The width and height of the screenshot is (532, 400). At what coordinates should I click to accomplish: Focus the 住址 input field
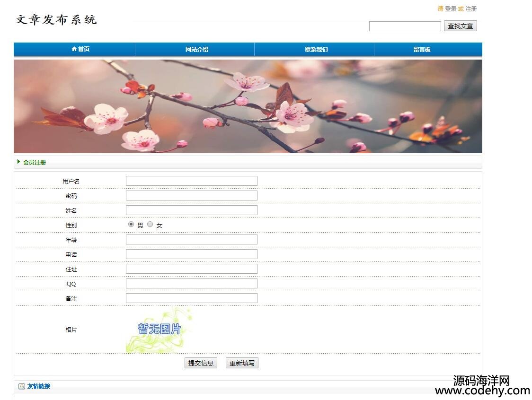pyautogui.click(x=192, y=269)
